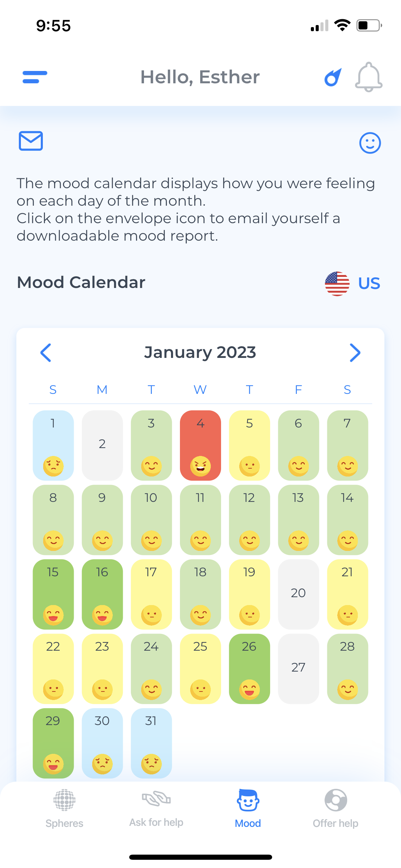Tap envelope icon to email mood report
Screen dimensions: 401x868
pyautogui.click(x=31, y=141)
